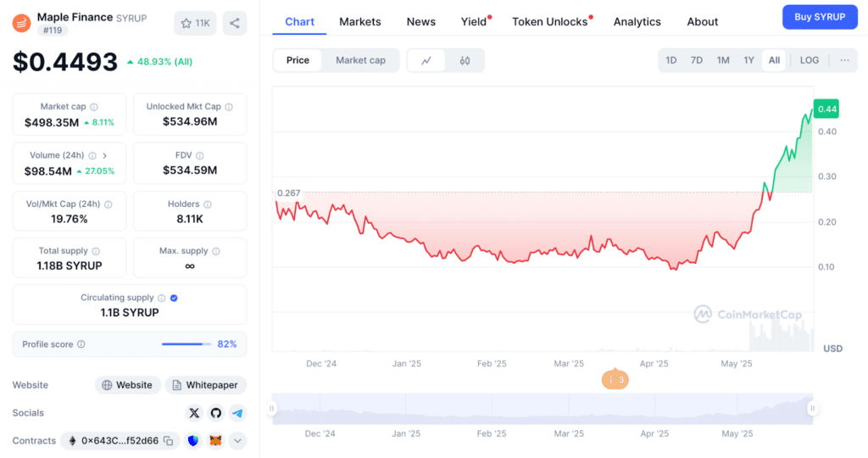Screen dimensions: 868x458
Task: Copy the contract address 0x643C...f52d66
Action: tap(169, 441)
